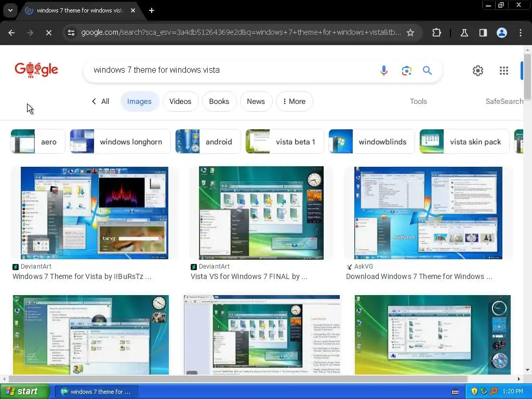The width and height of the screenshot is (532, 399).
Task: Click horizontal scrollbar right arrow
Action: (519, 379)
